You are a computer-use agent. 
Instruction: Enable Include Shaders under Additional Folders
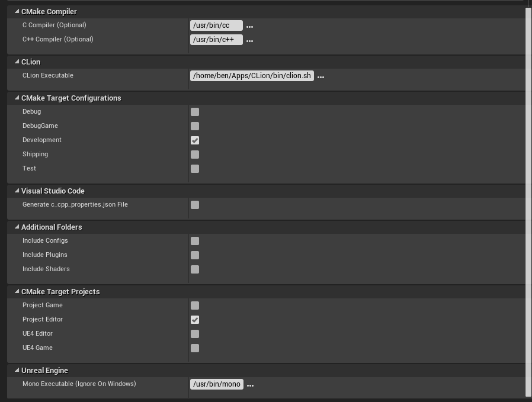point(195,269)
